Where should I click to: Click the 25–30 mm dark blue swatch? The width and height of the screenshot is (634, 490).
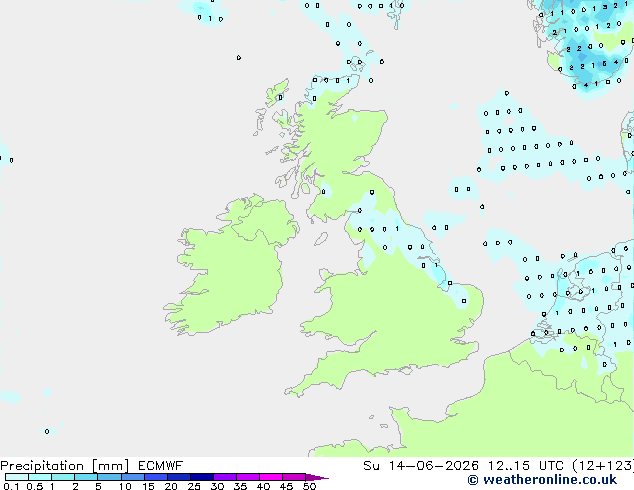click(x=201, y=477)
